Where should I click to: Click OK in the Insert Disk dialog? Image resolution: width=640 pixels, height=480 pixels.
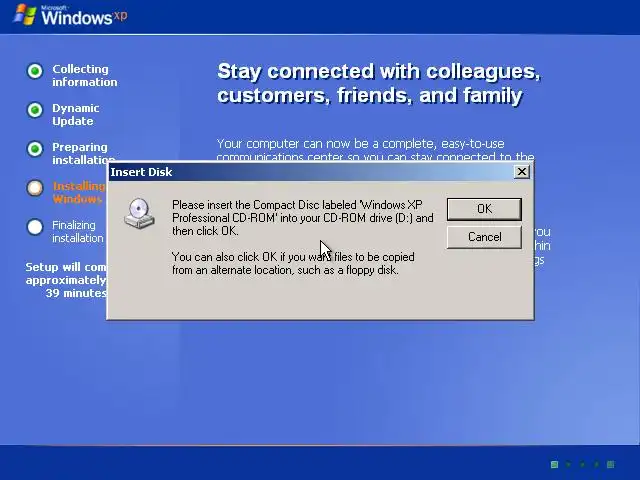pos(484,209)
